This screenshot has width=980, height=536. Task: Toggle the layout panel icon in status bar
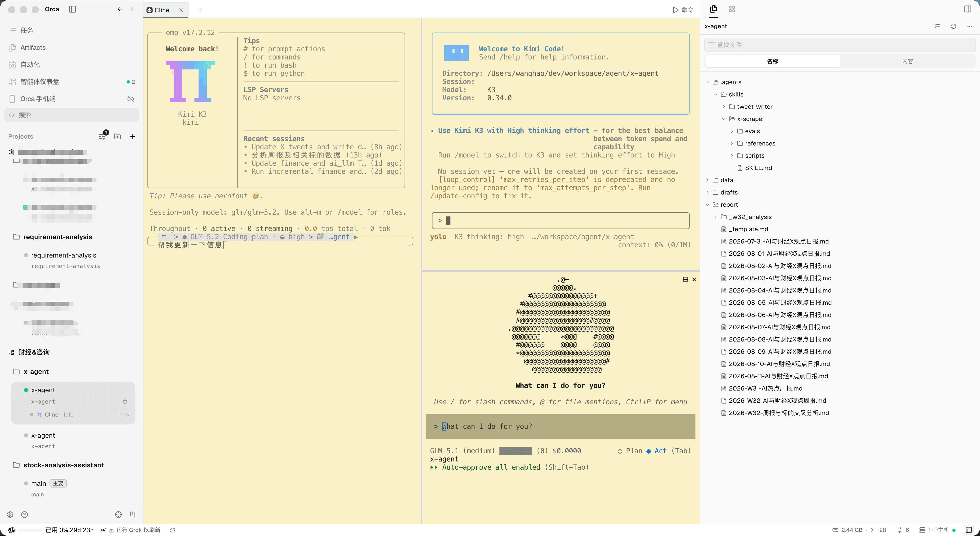coord(969,530)
